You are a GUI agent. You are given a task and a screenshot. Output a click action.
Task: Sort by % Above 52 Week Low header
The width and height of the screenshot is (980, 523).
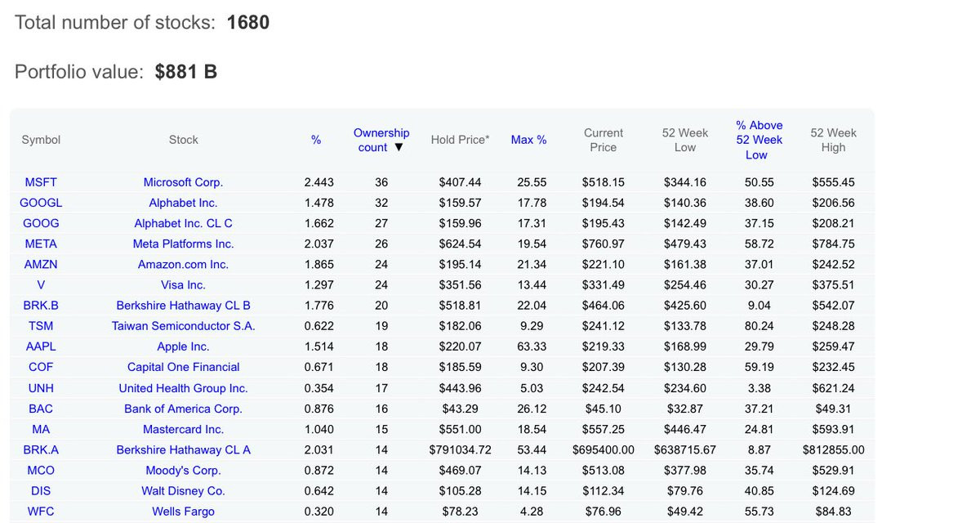[x=759, y=140]
